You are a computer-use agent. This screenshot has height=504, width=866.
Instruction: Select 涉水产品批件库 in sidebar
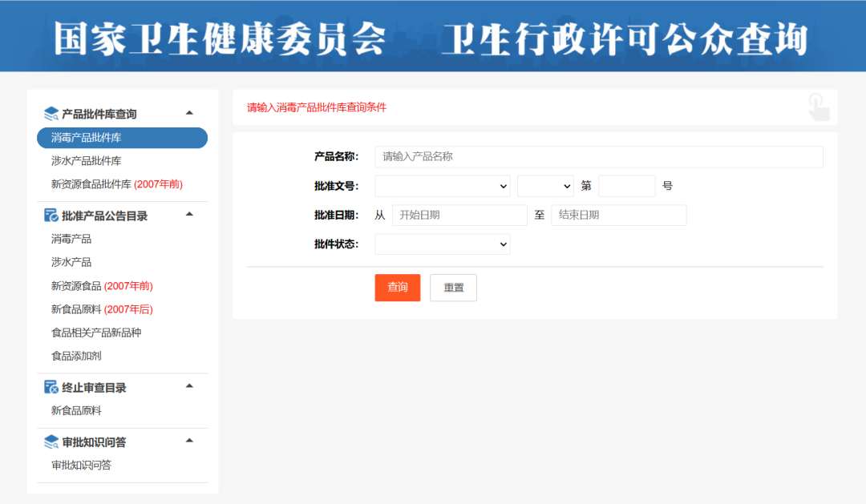(x=87, y=161)
